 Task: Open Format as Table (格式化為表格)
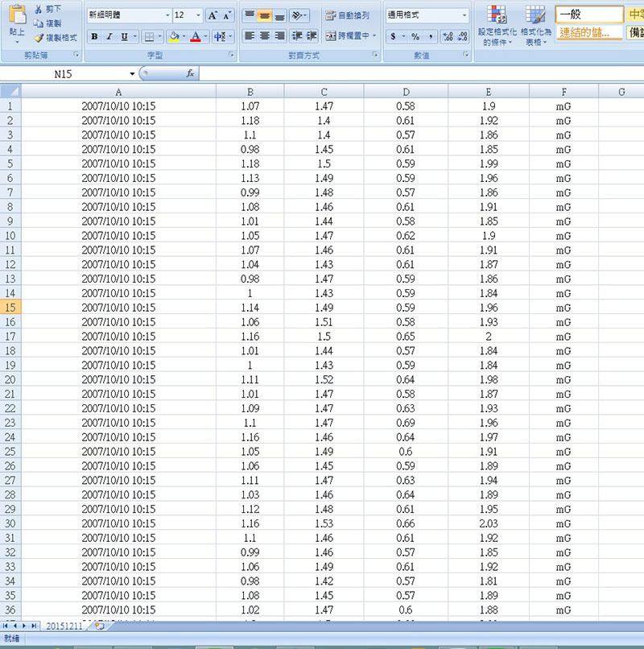535,25
